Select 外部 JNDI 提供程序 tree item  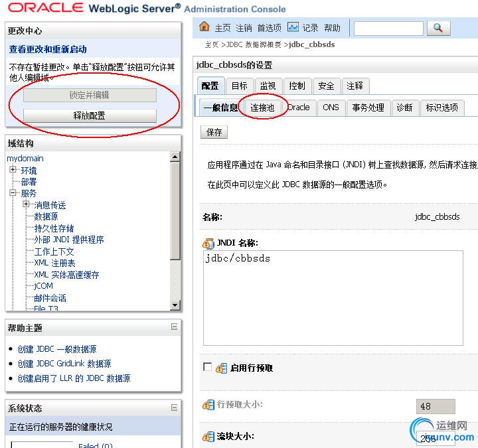pyautogui.click(x=69, y=240)
